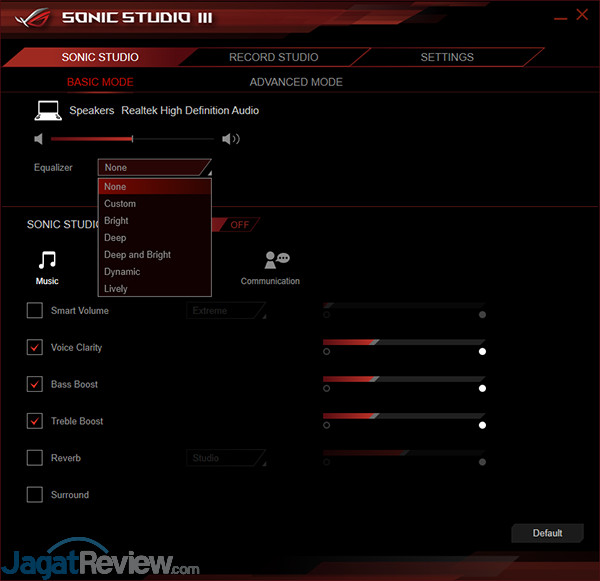Go to the SETTINGS tab
The image size is (600, 581).
click(447, 57)
